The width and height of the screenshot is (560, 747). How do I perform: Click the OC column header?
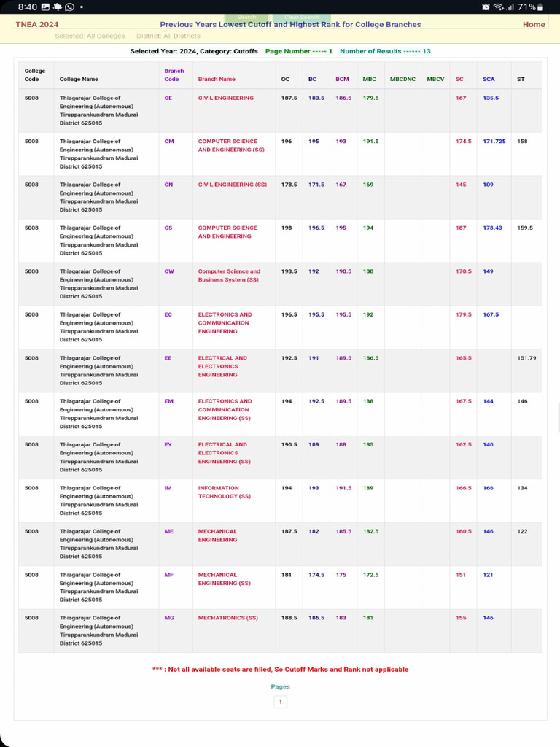(x=285, y=79)
